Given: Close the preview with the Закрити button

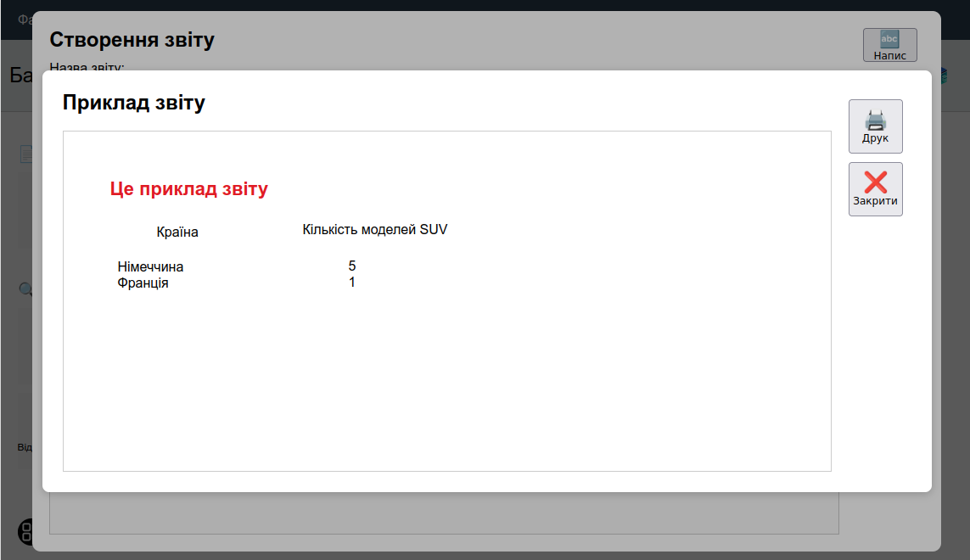Looking at the screenshot, I should pyautogui.click(x=875, y=189).
